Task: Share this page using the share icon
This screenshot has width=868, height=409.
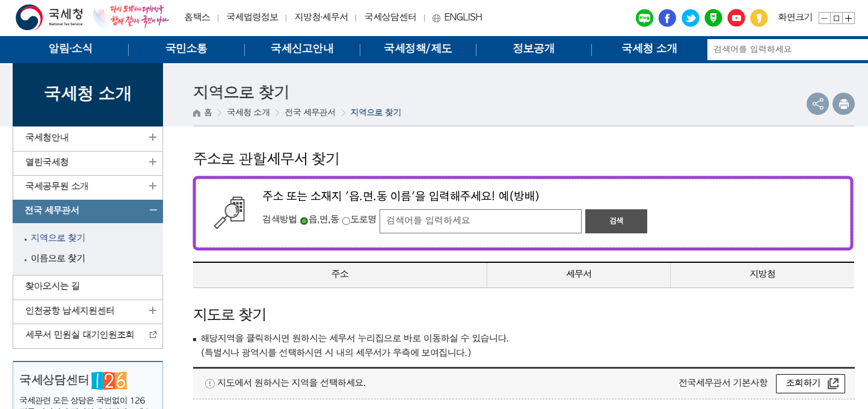Action: pos(817,103)
